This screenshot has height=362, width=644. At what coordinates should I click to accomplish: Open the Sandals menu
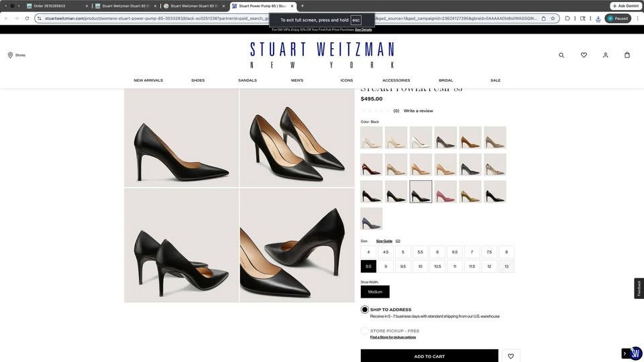(x=248, y=80)
